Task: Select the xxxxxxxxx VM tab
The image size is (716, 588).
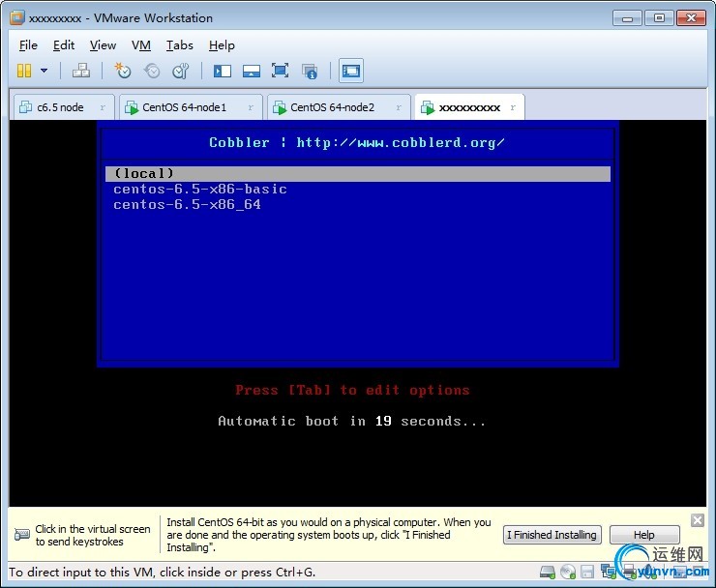Action: tap(469, 107)
